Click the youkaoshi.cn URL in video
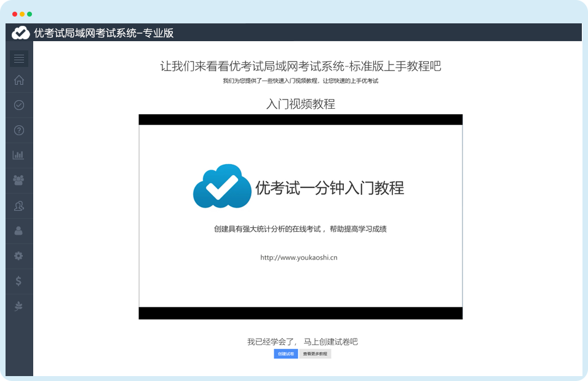588x381 pixels. pos(299,257)
